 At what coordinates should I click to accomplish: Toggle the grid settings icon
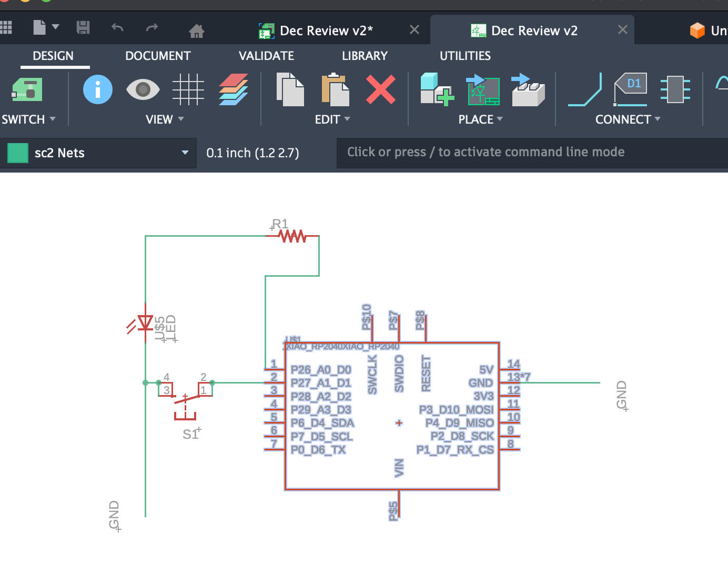coord(188,89)
